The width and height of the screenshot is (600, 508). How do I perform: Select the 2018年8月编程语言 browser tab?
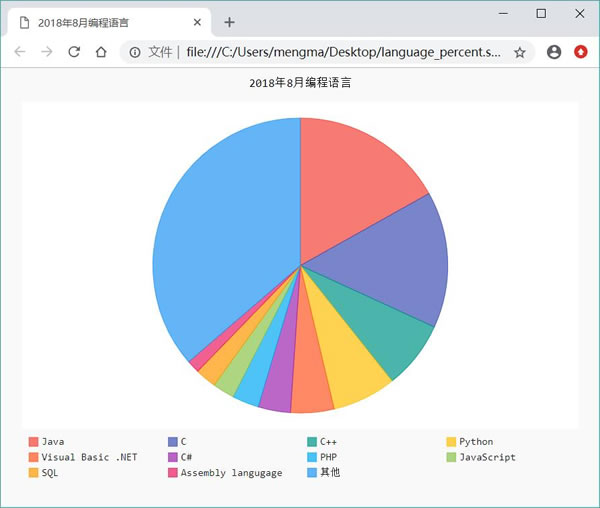(x=109, y=23)
